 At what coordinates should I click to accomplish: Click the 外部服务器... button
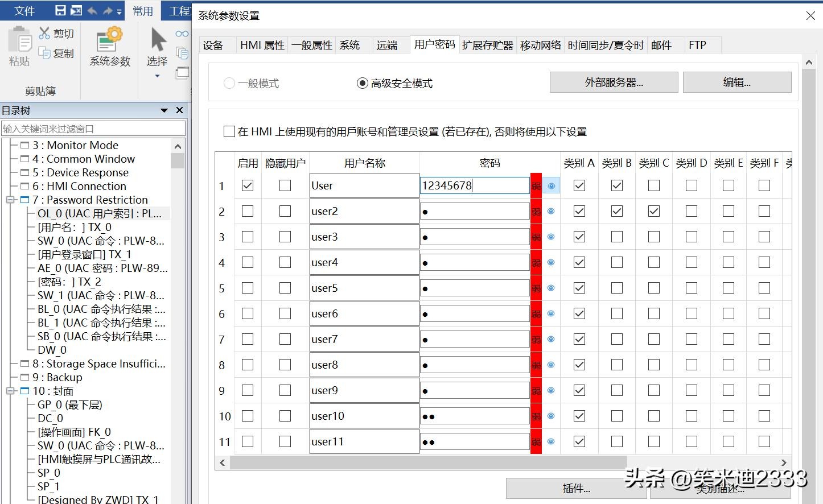coord(614,82)
